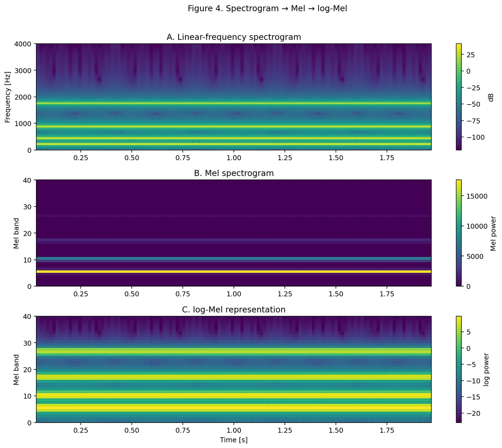This screenshot has width=502, height=448.
Task: Click the 0.50 time tick under panel B
Action: click(x=132, y=294)
